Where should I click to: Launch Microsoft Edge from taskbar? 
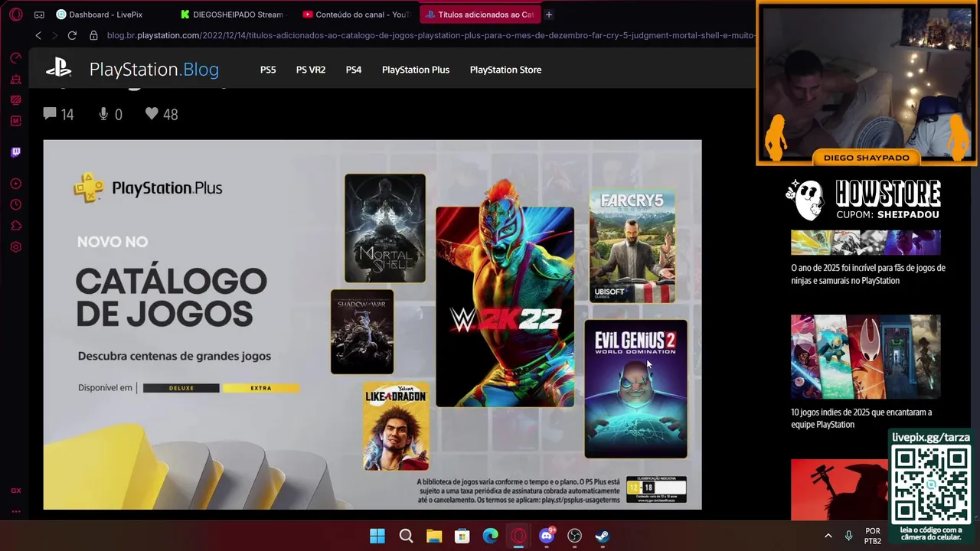490,536
